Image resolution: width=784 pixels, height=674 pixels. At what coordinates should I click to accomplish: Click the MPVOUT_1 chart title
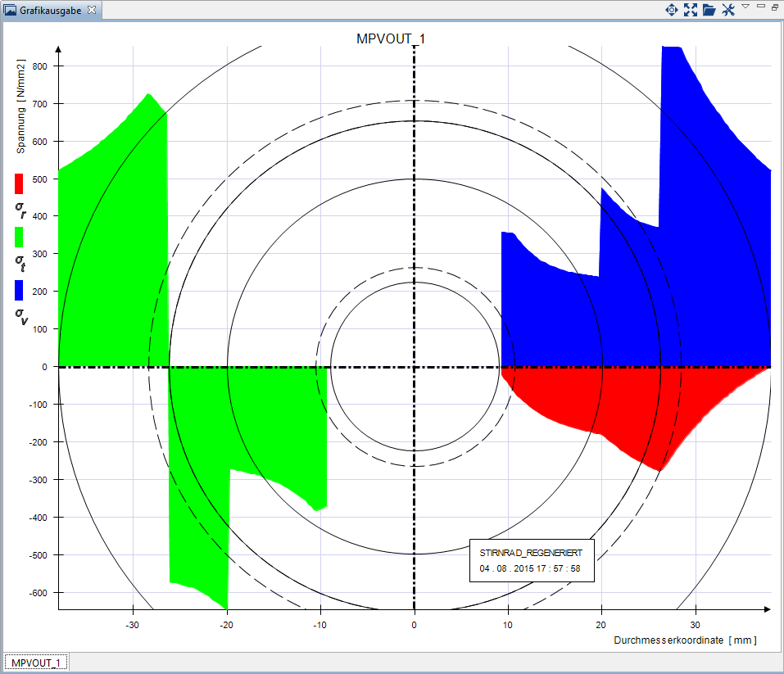[x=391, y=38]
